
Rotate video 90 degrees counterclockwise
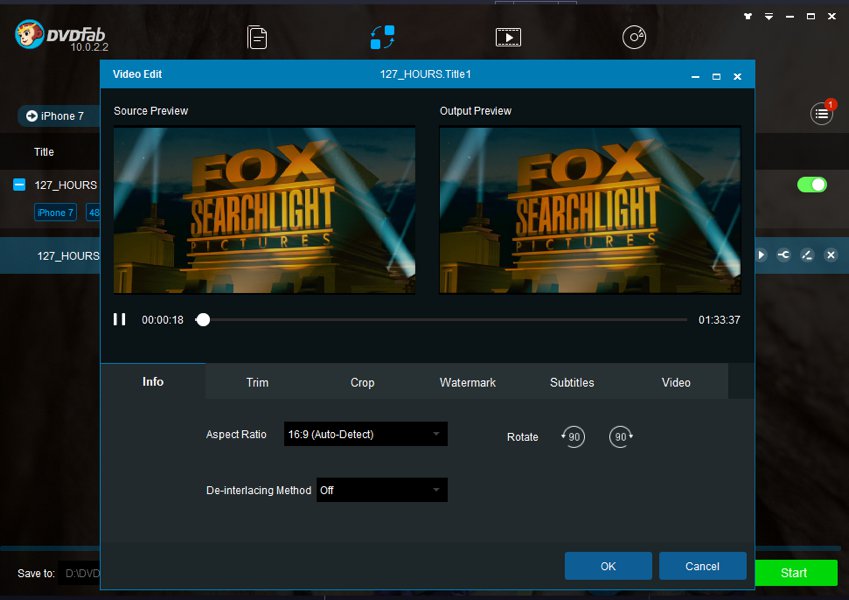click(x=573, y=437)
